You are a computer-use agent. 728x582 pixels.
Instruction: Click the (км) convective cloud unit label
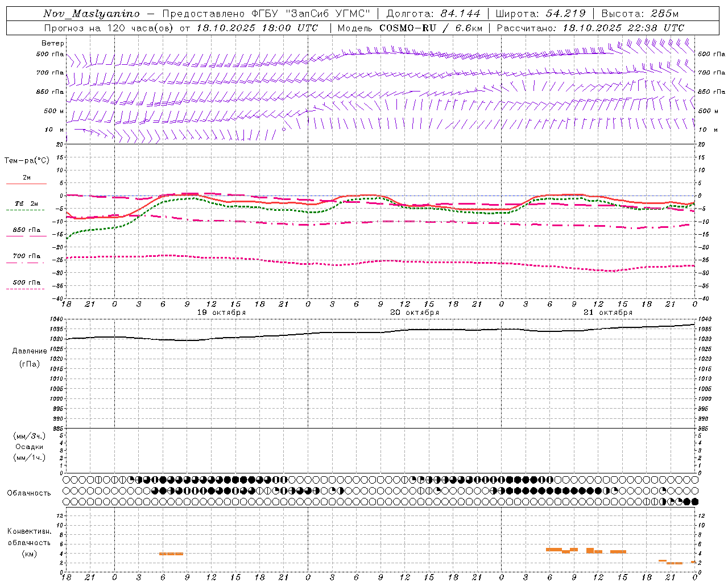coord(30,554)
